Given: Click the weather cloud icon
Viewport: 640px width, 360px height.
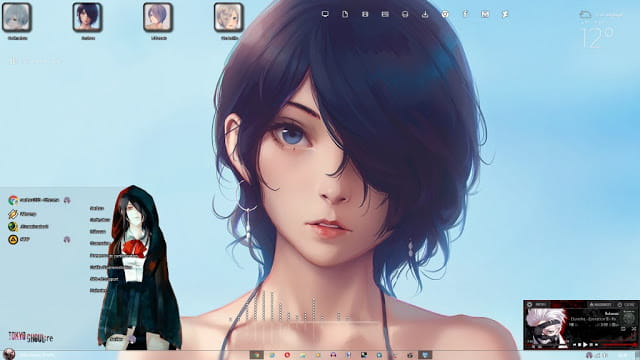Looking at the screenshot, I should pyautogui.click(x=585, y=15).
